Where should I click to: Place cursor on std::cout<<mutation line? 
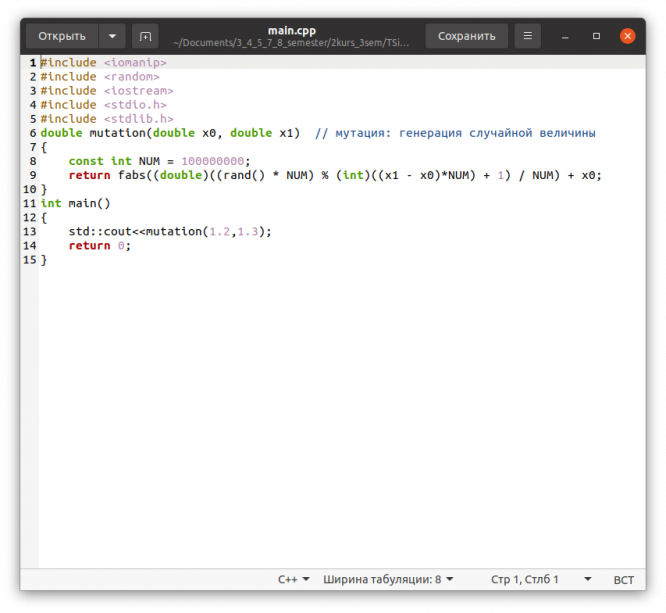pyautogui.click(x=170, y=231)
